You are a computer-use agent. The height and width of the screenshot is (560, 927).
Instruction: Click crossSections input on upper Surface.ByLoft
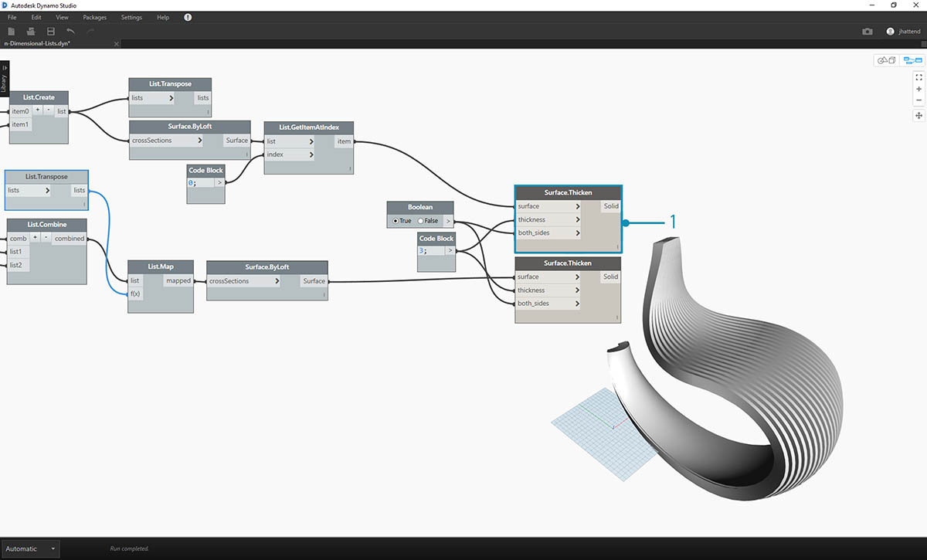[x=167, y=141]
